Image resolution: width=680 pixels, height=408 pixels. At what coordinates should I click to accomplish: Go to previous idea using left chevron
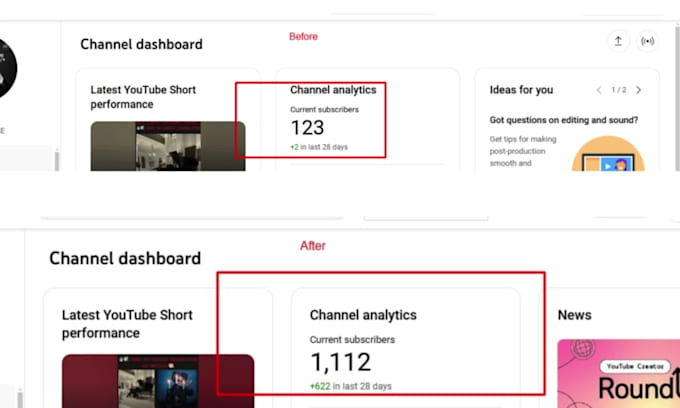pos(599,90)
